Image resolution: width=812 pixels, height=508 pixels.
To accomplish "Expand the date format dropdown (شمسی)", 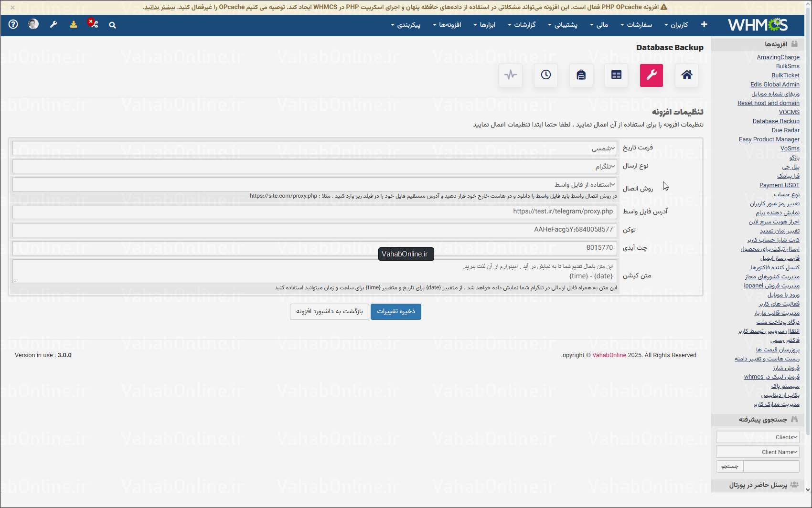I will (315, 148).
